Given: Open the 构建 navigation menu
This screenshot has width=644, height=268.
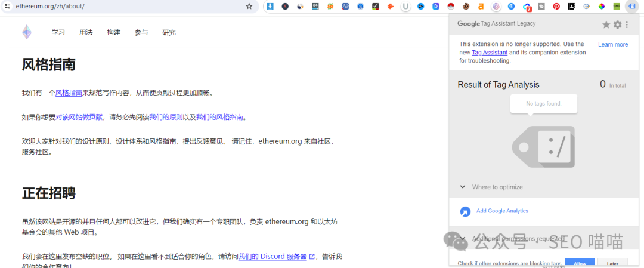Looking at the screenshot, I should click(114, 32).
